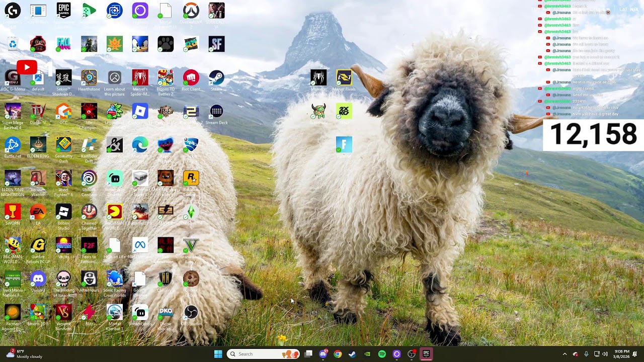Open Task View from the taskbar
644x362 pixels.
(308, 354)
